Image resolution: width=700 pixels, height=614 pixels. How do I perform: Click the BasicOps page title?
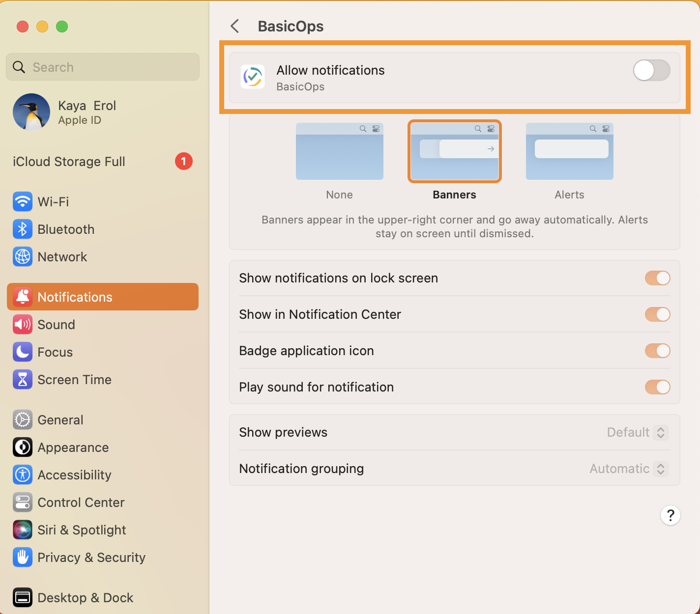(291, 26)
